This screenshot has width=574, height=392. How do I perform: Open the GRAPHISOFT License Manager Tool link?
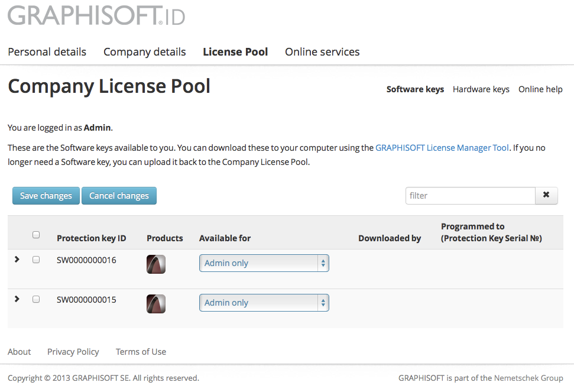(442, 148)
